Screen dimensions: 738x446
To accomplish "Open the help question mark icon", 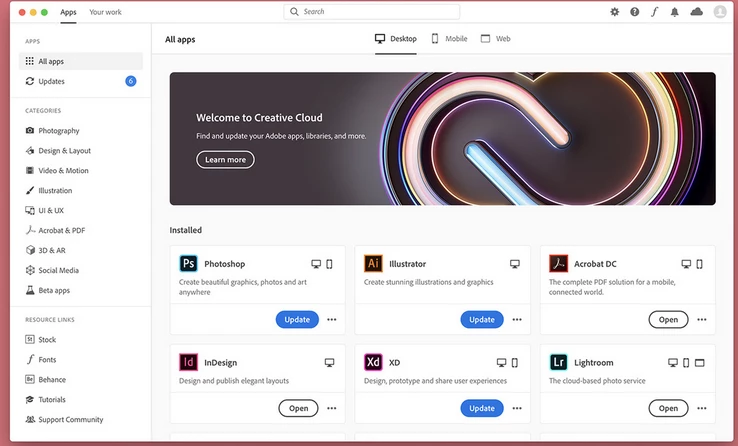I will [x=634, y=12].
